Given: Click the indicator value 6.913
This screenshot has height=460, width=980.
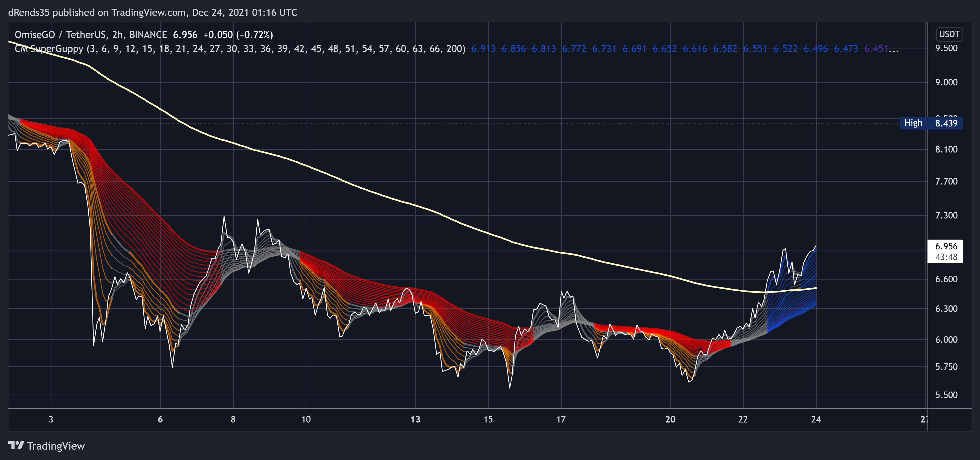Looking at the screenshot, I should [x=483, y=49].
